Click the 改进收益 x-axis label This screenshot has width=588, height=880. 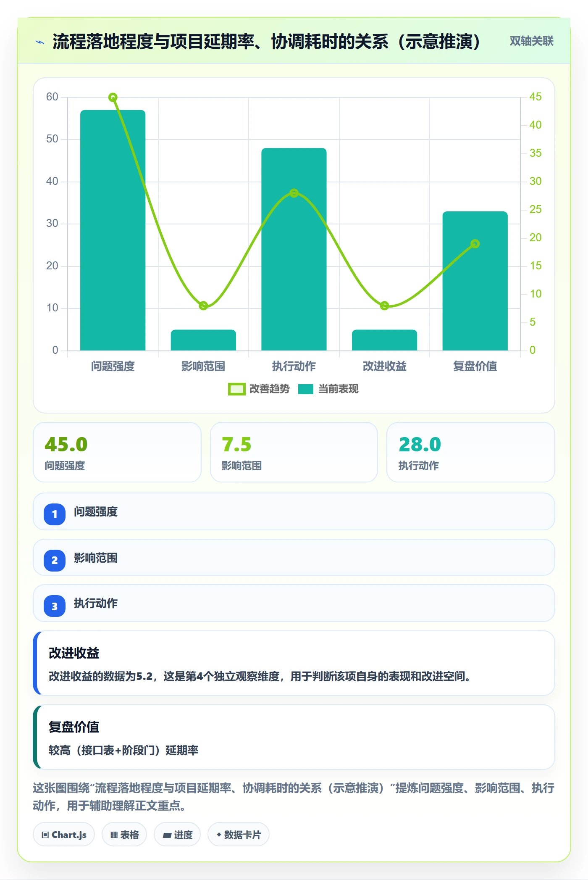click(384, 366)
